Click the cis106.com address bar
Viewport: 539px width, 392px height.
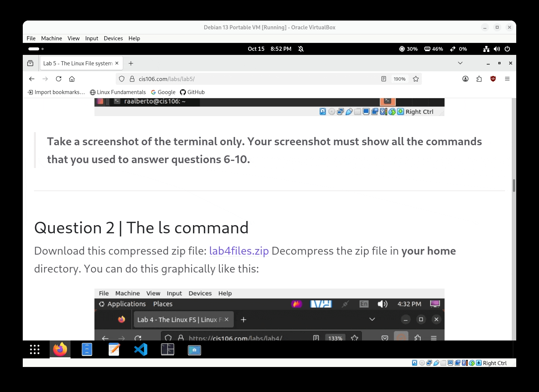[246, 79]
